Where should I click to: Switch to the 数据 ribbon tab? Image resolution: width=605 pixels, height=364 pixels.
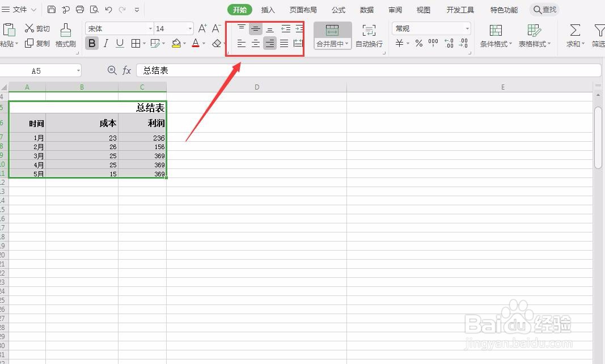coord(366,10)
